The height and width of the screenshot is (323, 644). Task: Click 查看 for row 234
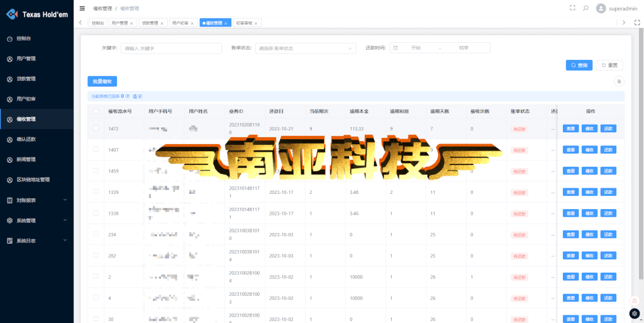570,234
